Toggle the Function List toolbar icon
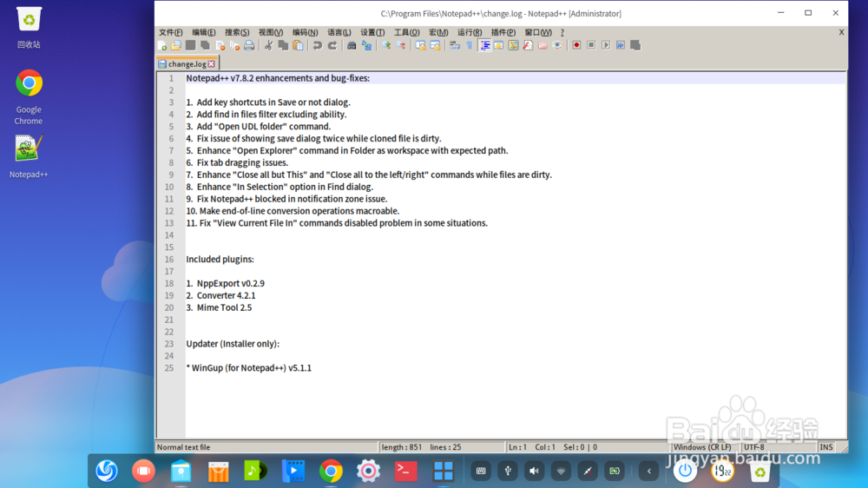 tap(528, 45)
